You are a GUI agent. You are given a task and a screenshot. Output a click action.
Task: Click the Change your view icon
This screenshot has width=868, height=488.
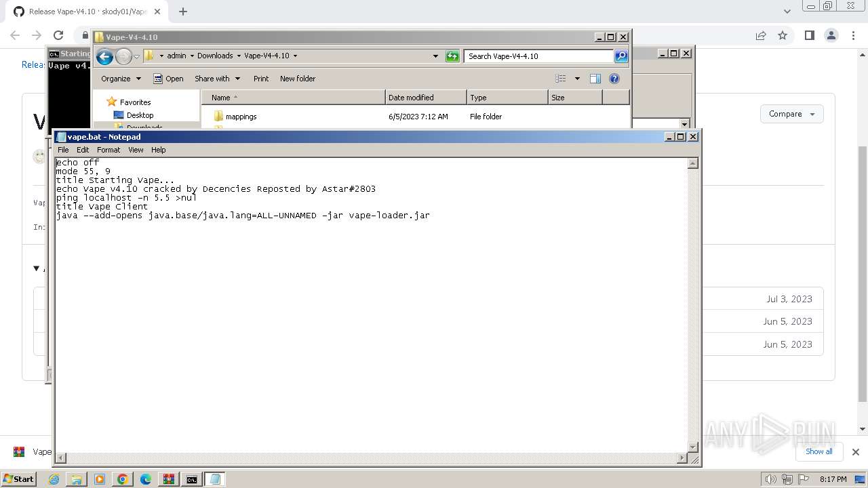coord(561,79)
